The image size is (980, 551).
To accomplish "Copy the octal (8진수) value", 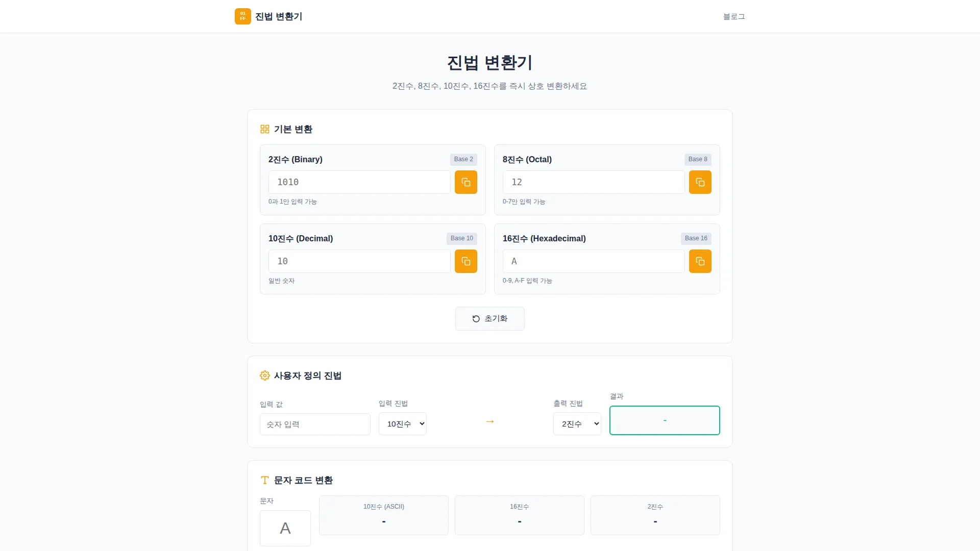I will 700,182.
